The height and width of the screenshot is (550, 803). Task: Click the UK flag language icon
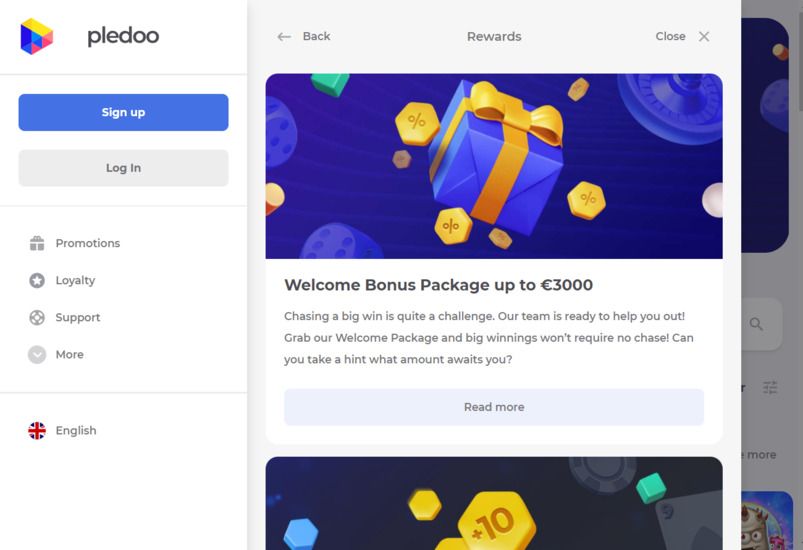(x=37, y=430)
